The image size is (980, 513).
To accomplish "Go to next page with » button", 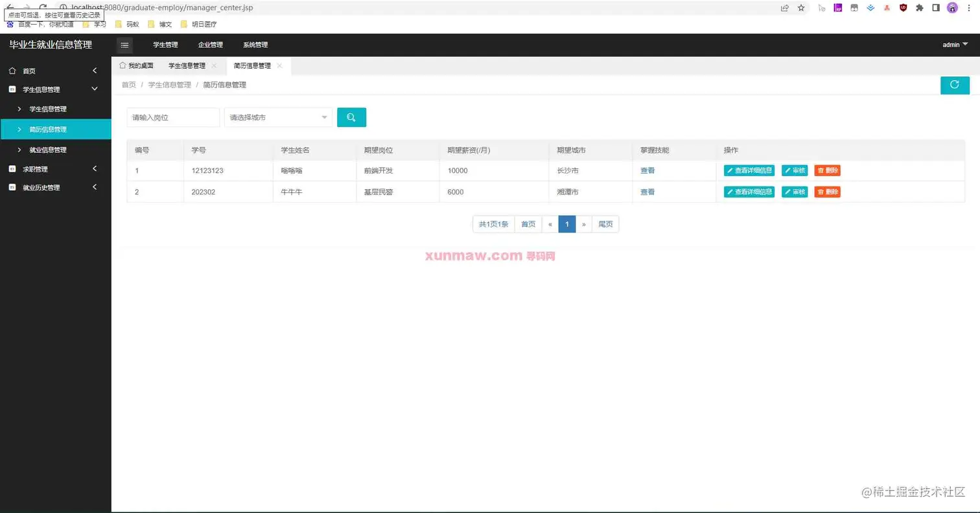I will pos(584,224).
